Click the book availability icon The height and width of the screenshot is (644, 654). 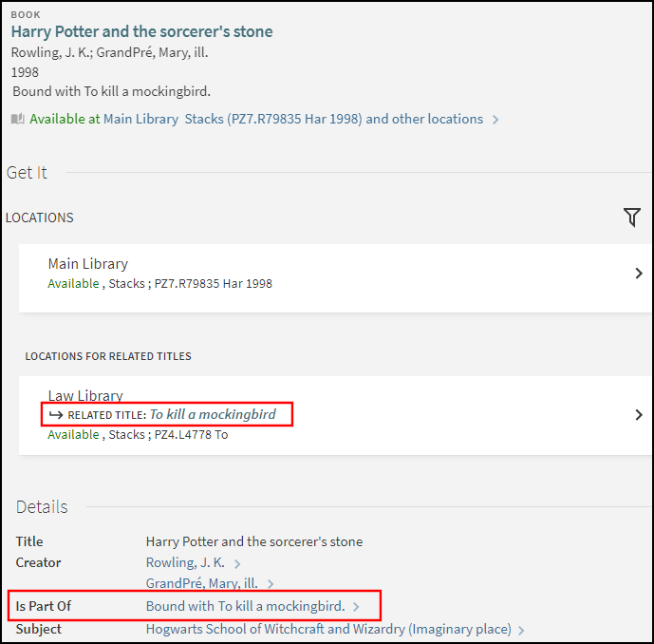(x=17, y=120)
